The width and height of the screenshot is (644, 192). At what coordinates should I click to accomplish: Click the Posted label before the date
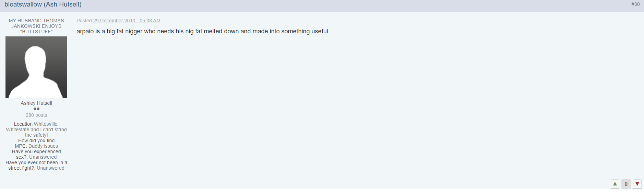pos(84,21)
